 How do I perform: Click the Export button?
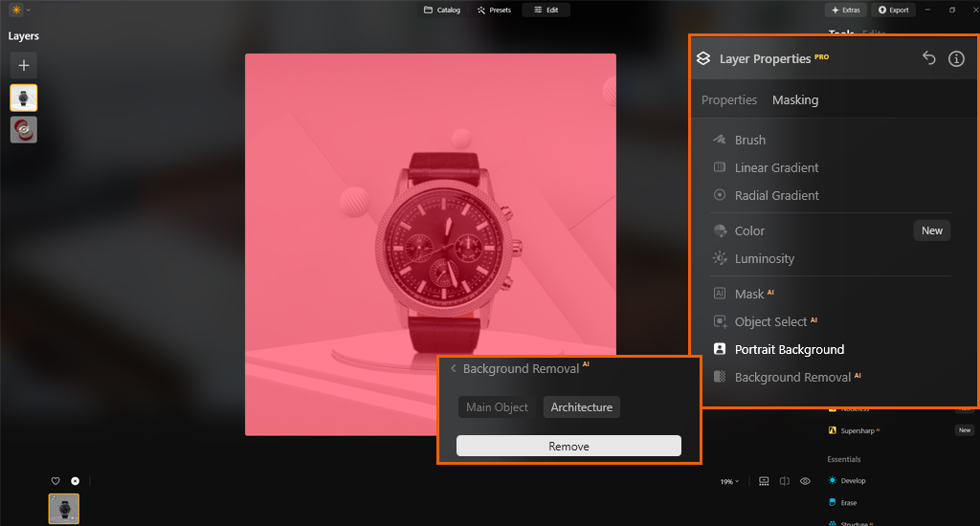893,10
